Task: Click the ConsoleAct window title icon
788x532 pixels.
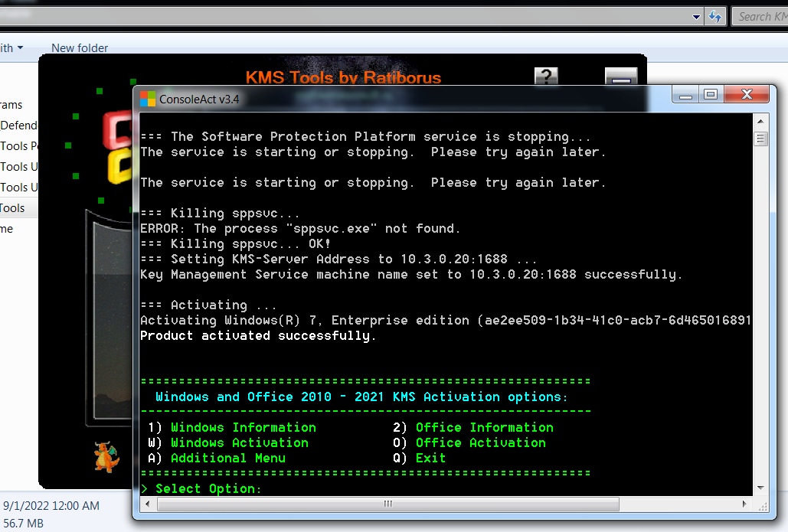Action: click(x=147, y=99)
